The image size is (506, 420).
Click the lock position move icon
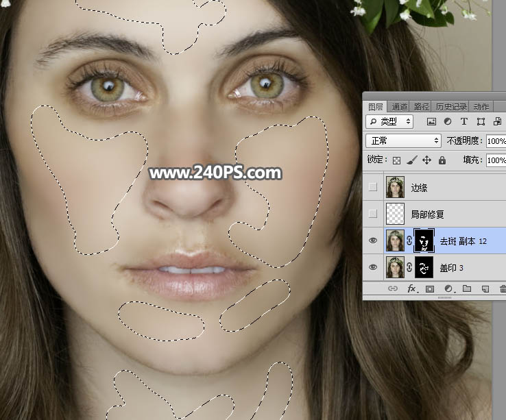[426, 160]
